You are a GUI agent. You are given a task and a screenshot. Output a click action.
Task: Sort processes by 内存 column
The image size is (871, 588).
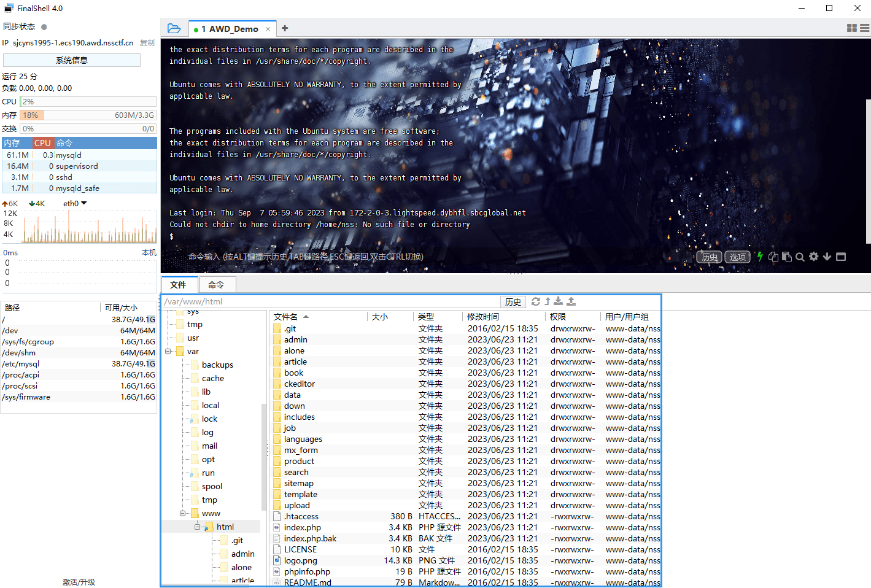point(17,143)
